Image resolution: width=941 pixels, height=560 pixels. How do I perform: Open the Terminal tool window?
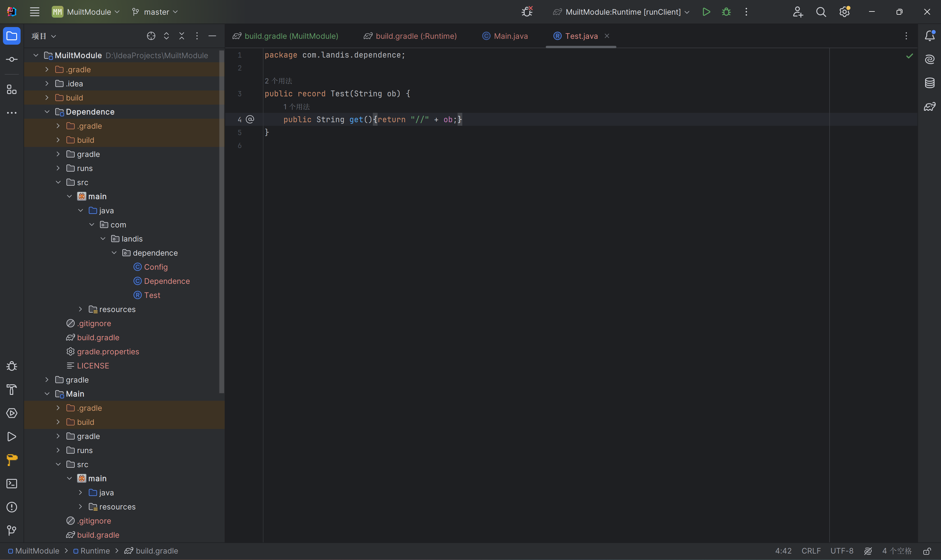click(12, 484)
